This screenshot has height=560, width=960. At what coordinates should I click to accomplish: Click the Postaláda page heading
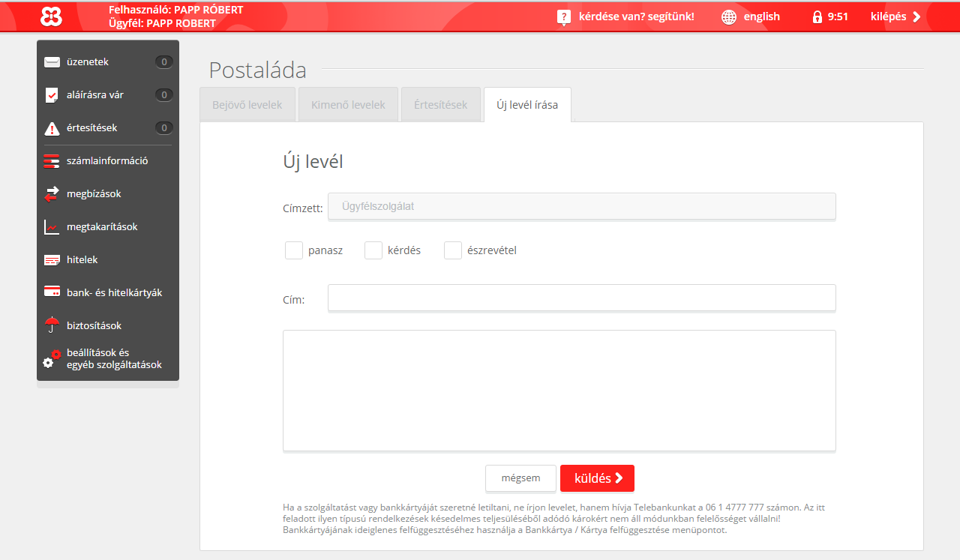[257, 70]
